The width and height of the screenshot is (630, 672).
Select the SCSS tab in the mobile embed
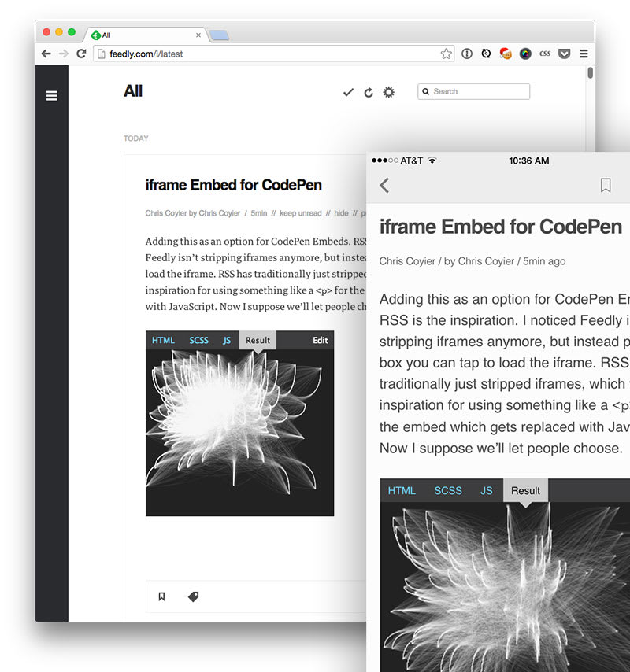tap(448, 490)
